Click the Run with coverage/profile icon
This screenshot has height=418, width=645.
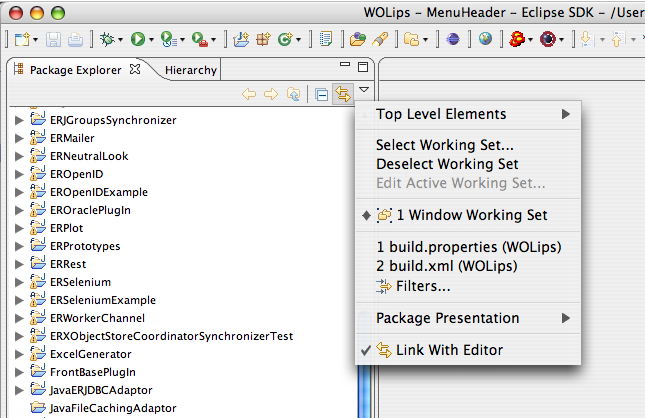pos(169,39)
